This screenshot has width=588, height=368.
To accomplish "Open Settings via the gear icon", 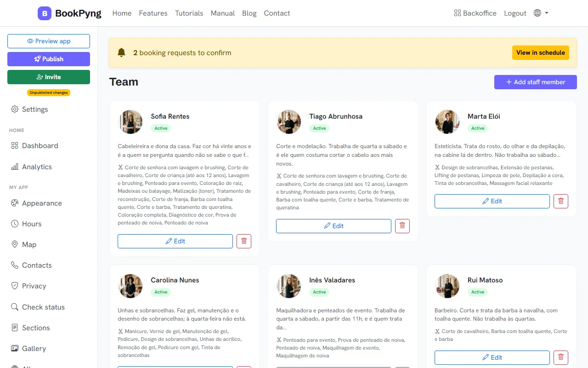I will click(15, 109).
